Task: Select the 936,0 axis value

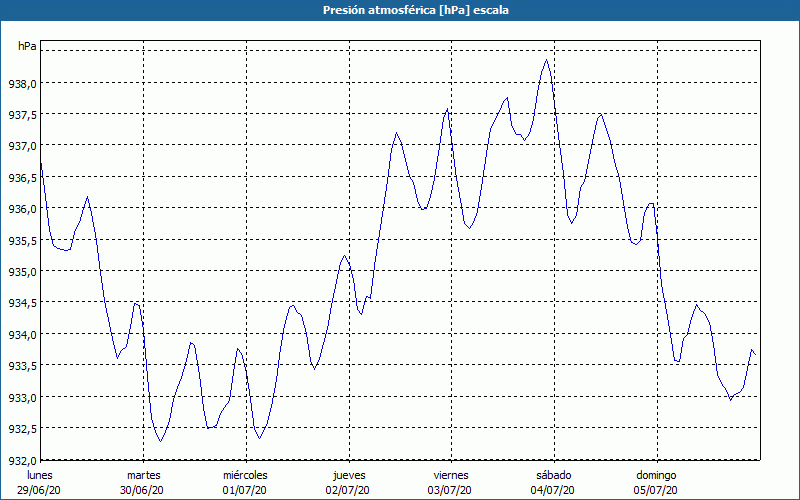Action: (22, 209)
